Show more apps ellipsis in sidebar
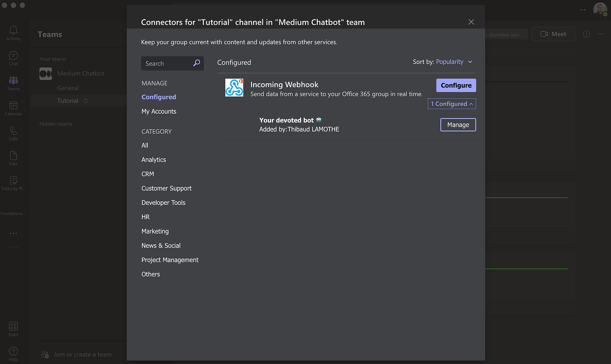Image resolution: width=611 pixels, height=364 pixels. 13,234
